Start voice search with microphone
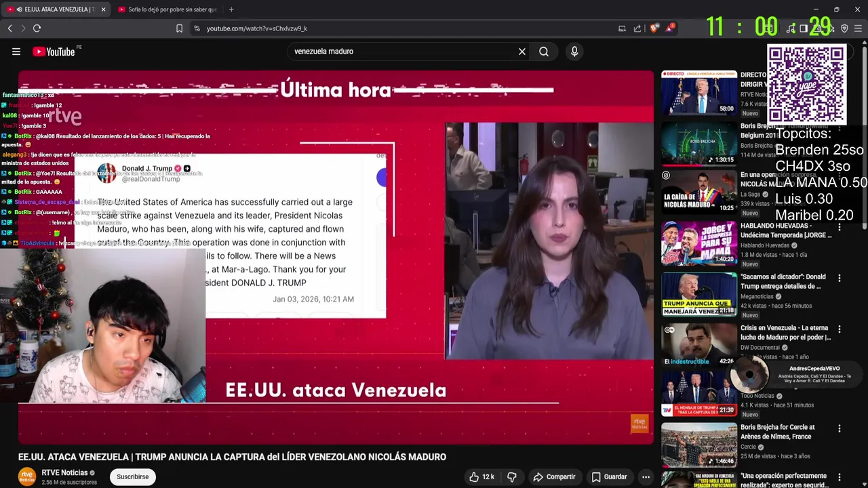868x488 pixels. [574, 52]
